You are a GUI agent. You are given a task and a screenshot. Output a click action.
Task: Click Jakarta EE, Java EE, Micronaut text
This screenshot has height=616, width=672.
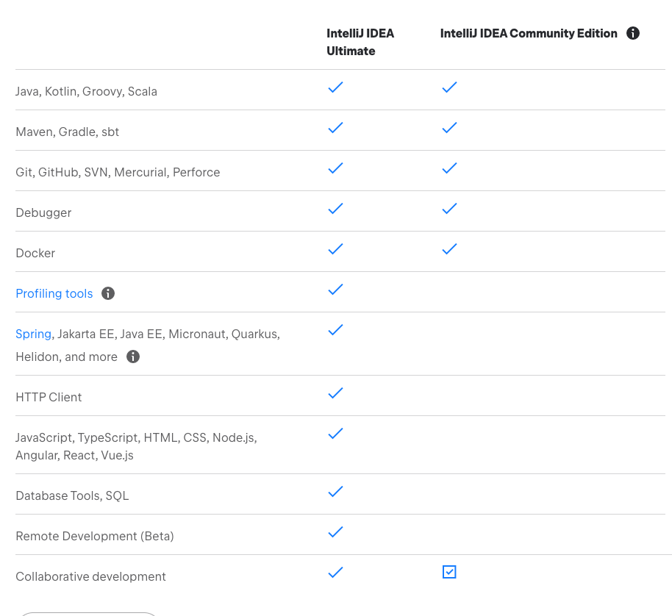(143, 334)
